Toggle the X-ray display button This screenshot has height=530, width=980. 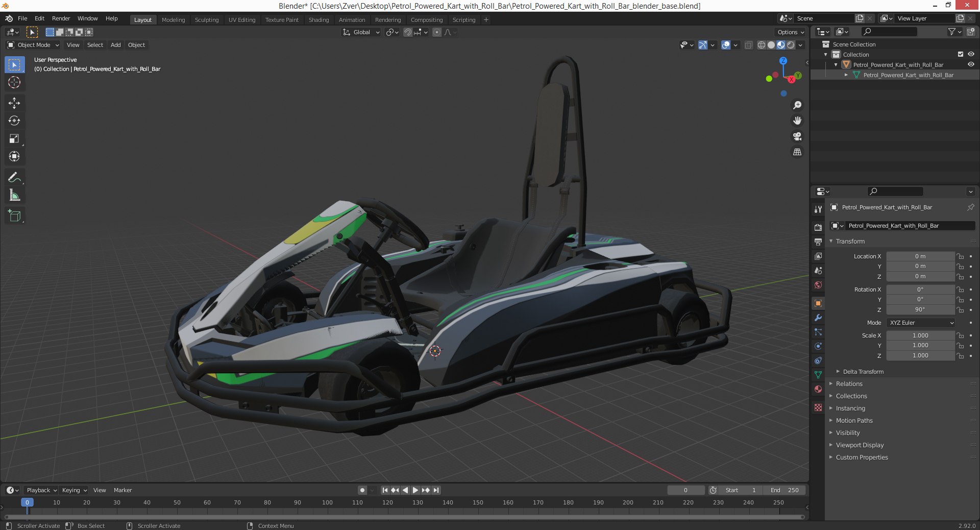(748, 45)
